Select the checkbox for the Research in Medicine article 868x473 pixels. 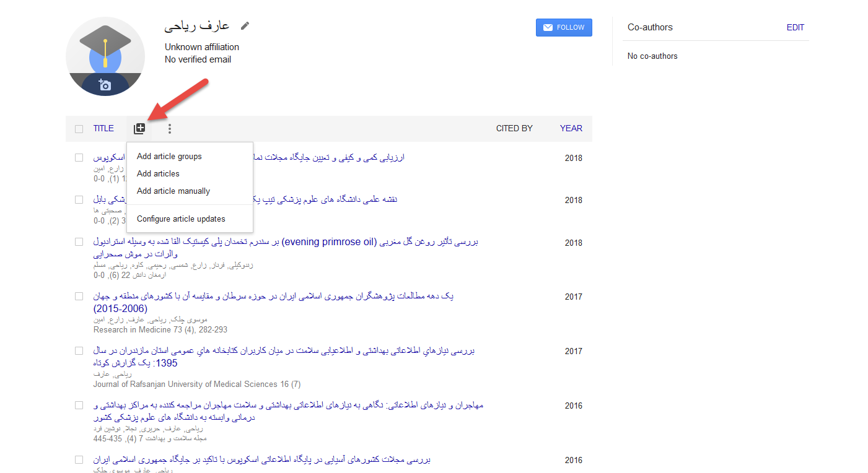pos(79,297)
